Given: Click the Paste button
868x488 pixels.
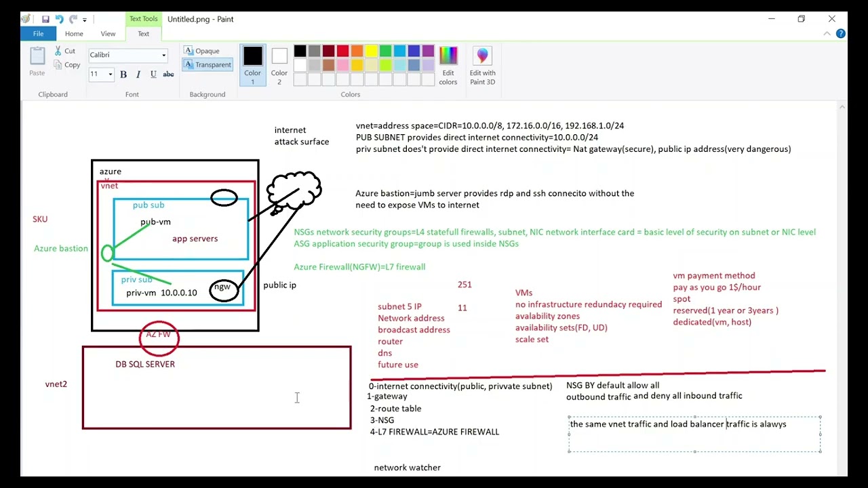Looking at the screenshot, I should click(37, 62).
